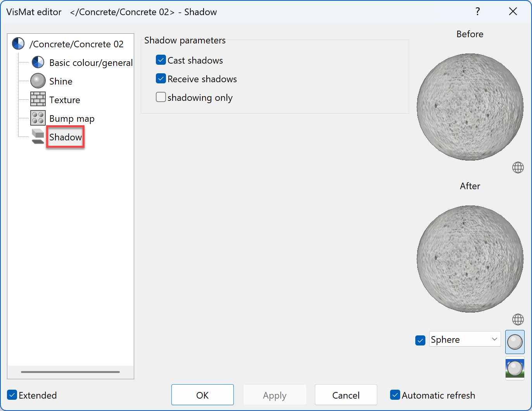Click the Cancel button

(345, 395)
